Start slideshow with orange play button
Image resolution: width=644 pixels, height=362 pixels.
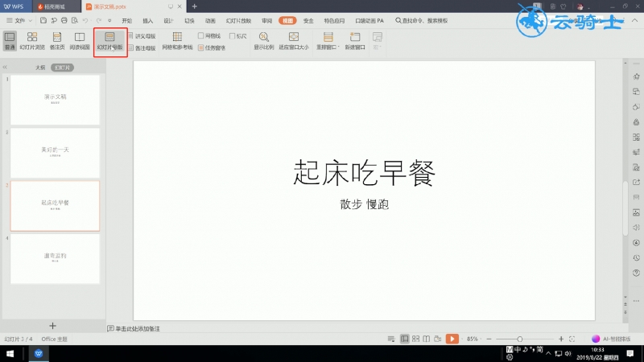(452, 339)
